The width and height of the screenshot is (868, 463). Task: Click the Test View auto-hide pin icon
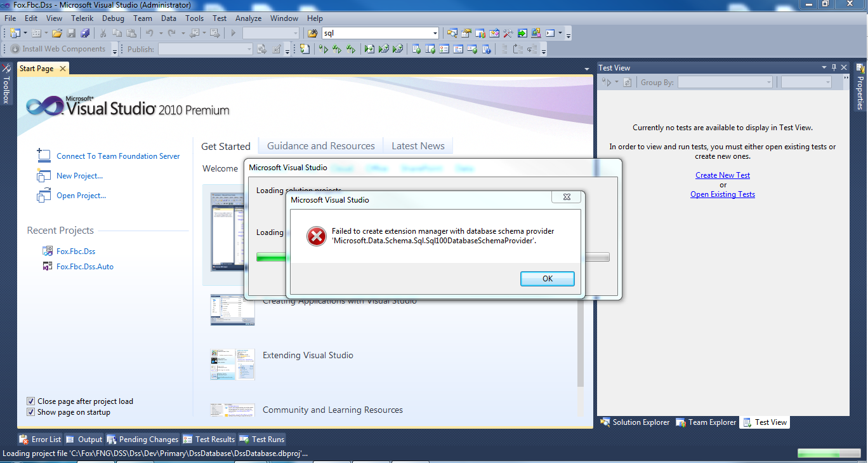834,67
